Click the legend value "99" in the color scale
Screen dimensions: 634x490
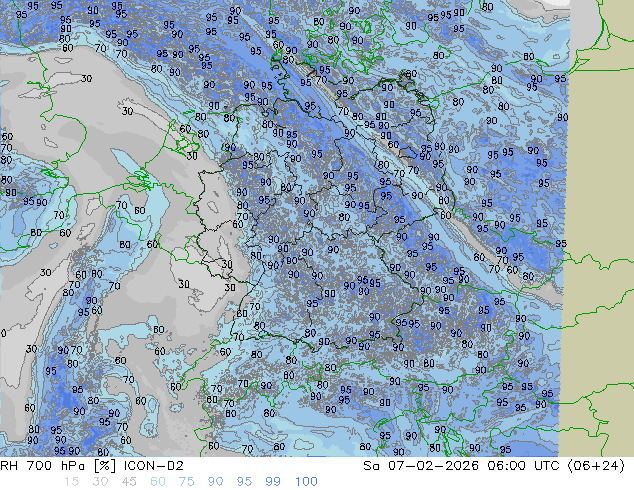click(273, 482)
